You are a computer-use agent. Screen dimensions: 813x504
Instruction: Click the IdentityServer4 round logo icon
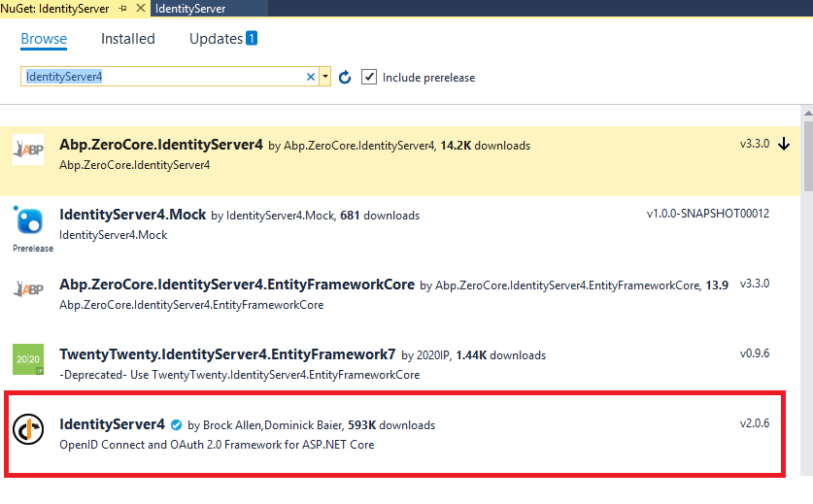(x=28, y=429)
